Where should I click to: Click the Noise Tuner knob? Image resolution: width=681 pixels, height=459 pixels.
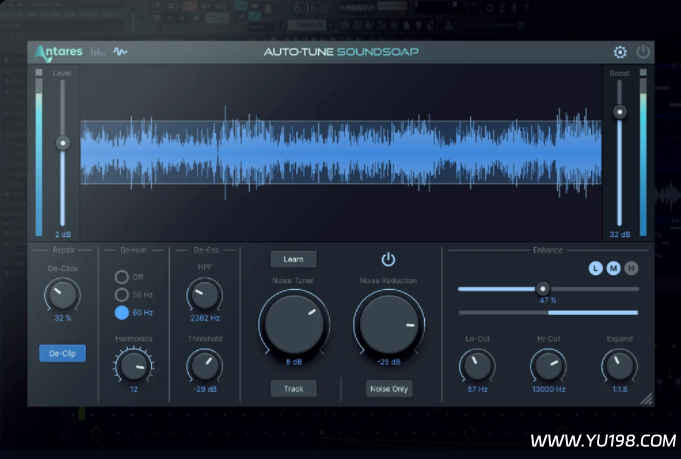click(x=294, y=325)
